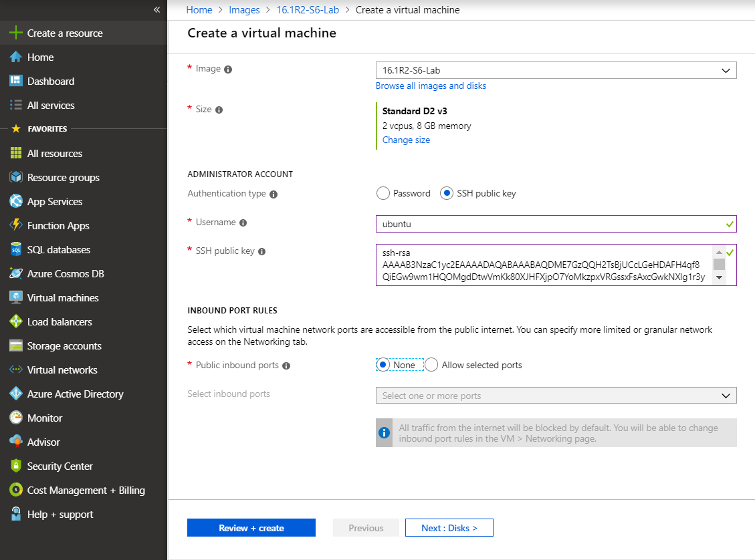Go to Home in the breadcrumb
The height and width of the screenshot is (560, 755).
[199, 9]
